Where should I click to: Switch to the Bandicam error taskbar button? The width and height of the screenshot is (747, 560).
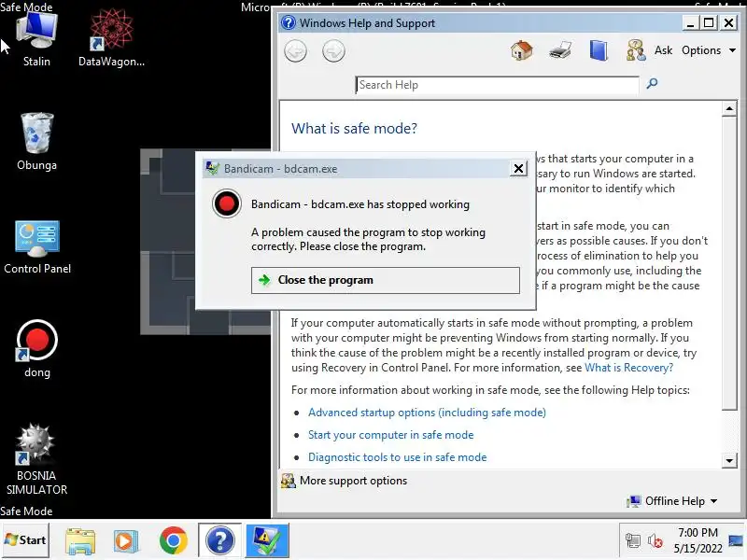(x=267, y=540)
